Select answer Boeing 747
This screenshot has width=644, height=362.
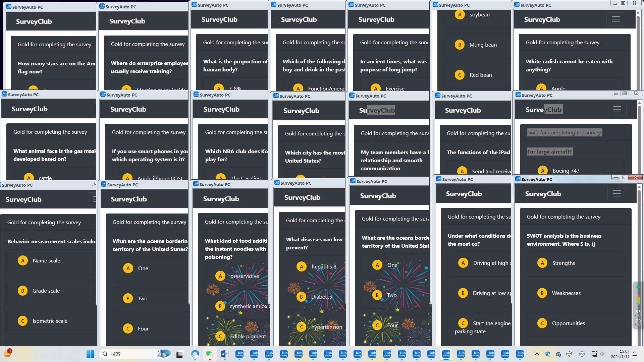(x=566, y=171)
